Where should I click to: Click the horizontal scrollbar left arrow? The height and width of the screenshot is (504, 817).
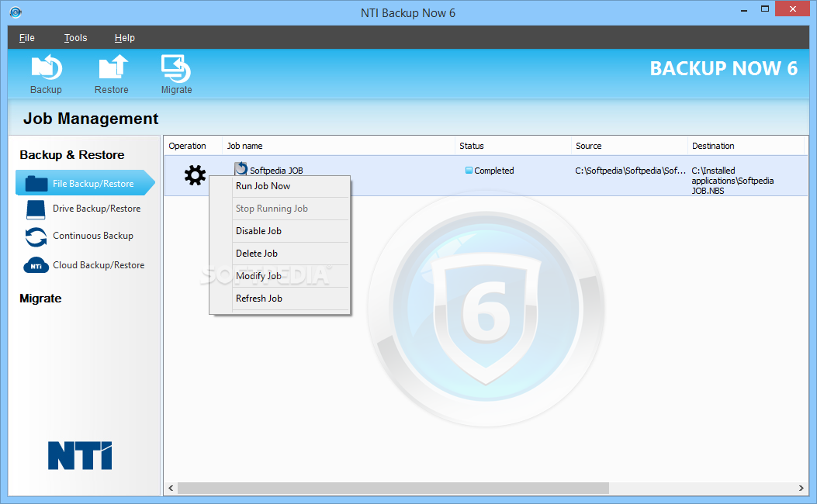coord(171,488)
